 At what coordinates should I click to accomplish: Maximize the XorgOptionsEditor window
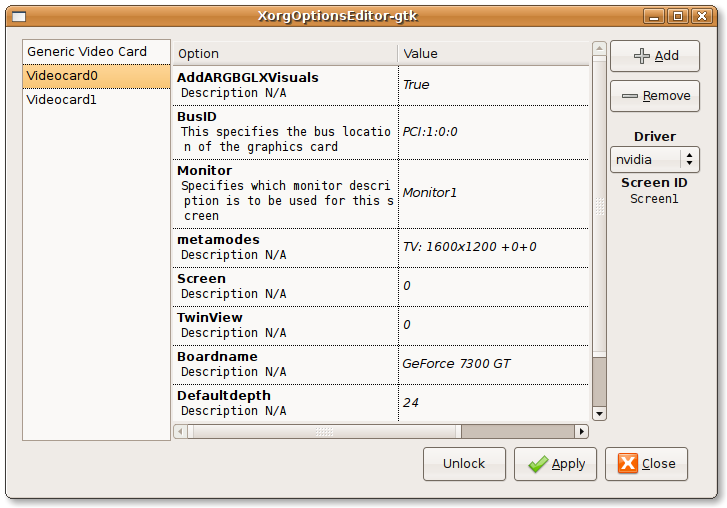(x=677, y=16)
